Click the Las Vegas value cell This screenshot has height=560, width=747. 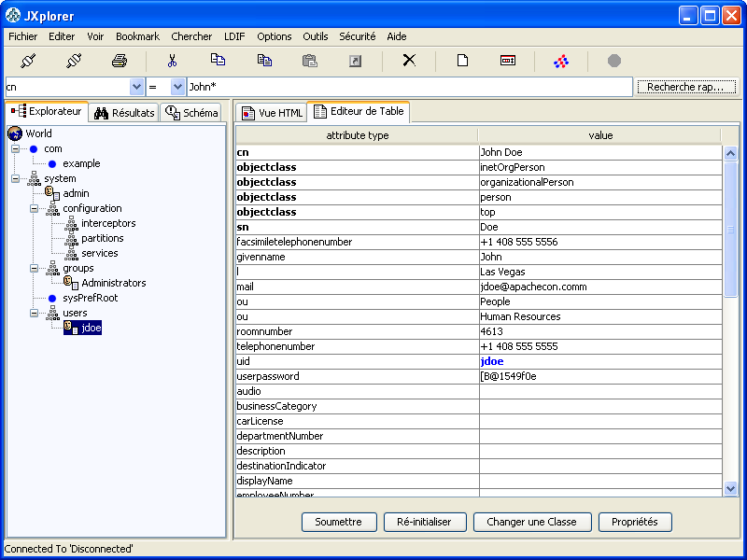click(x=600, y=272)
